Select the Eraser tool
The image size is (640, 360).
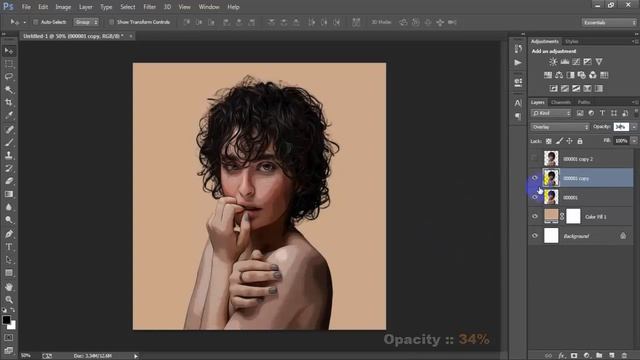[9, 181]
